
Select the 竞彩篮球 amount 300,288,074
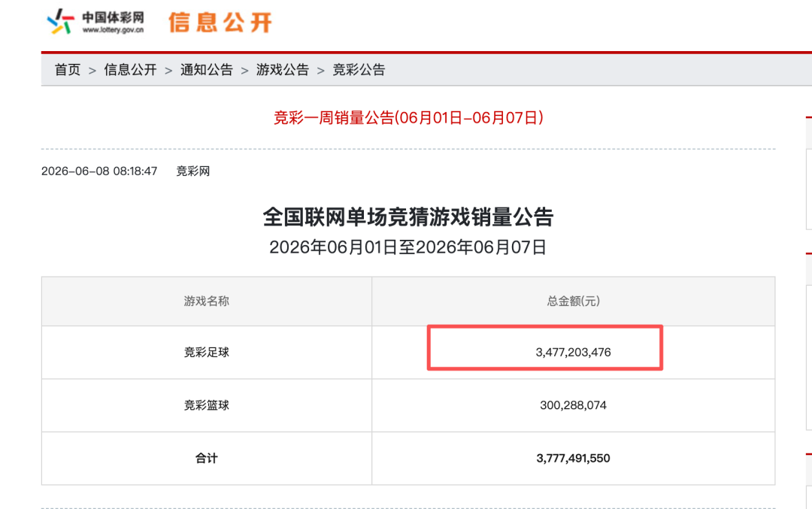(573, 405)
